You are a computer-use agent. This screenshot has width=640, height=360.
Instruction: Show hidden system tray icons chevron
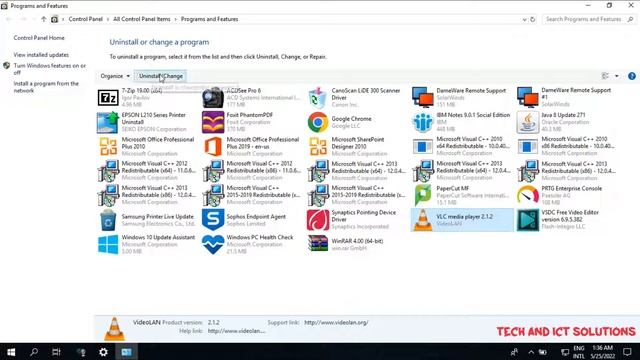point(531,352)
